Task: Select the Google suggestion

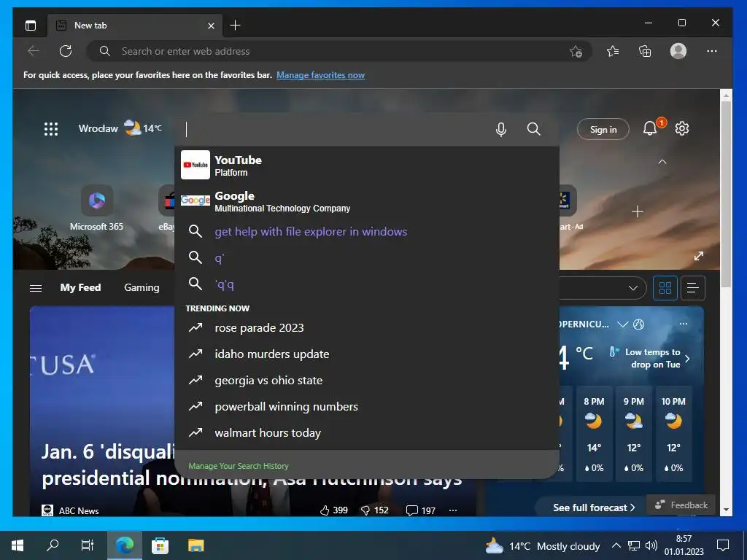Action: [x=367, y=201]
